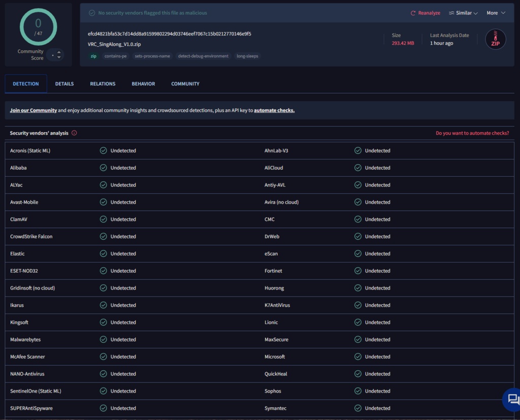Click 'Do you want to automate checks?'
The height and width of the screenshot is (420, 520).
pos(472,133)
